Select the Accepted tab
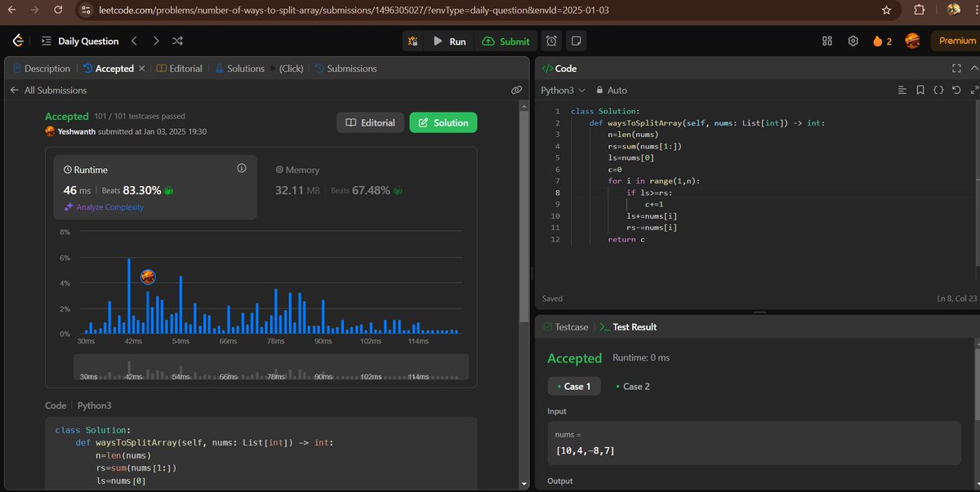The height and width of the screenshot is (492, 980). click(x=109, y=69)
